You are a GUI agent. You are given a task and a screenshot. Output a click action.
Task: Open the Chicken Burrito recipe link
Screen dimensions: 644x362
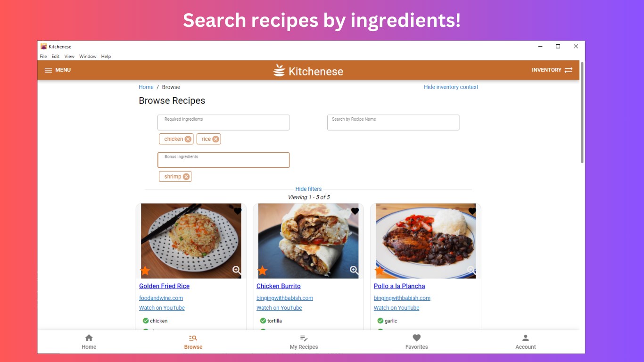(279, 286)
